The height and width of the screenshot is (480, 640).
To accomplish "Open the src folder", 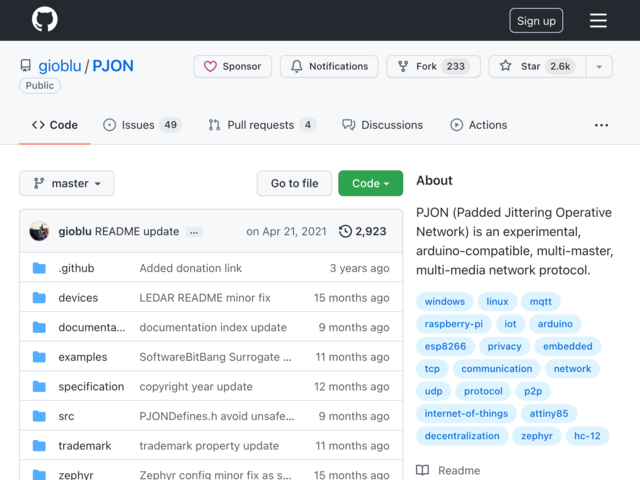I will click(66, 416).
